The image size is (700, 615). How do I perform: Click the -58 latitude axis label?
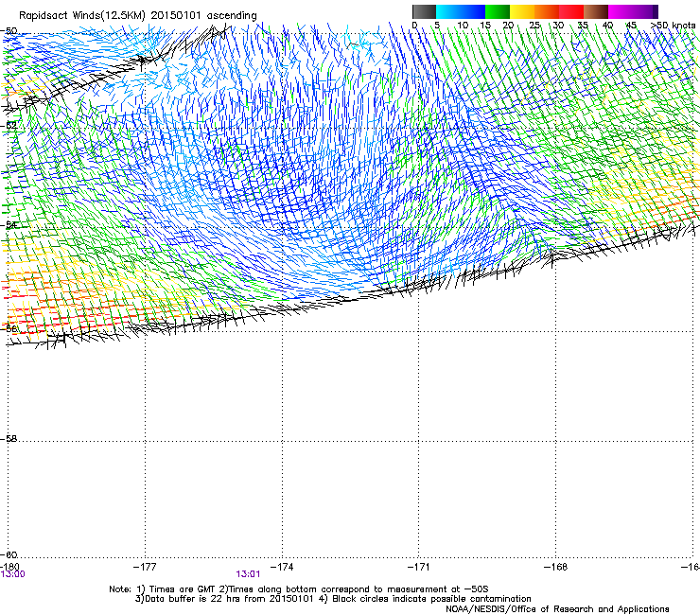(9, 439)
